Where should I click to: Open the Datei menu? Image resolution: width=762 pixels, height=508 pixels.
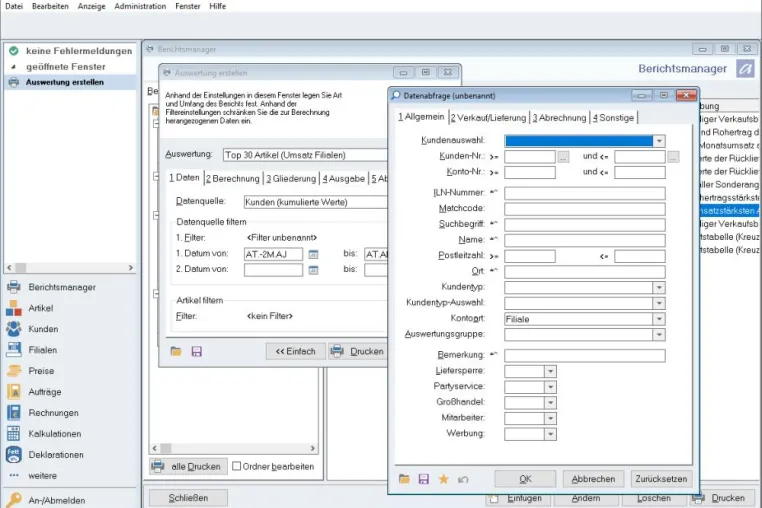coord(14,6)
